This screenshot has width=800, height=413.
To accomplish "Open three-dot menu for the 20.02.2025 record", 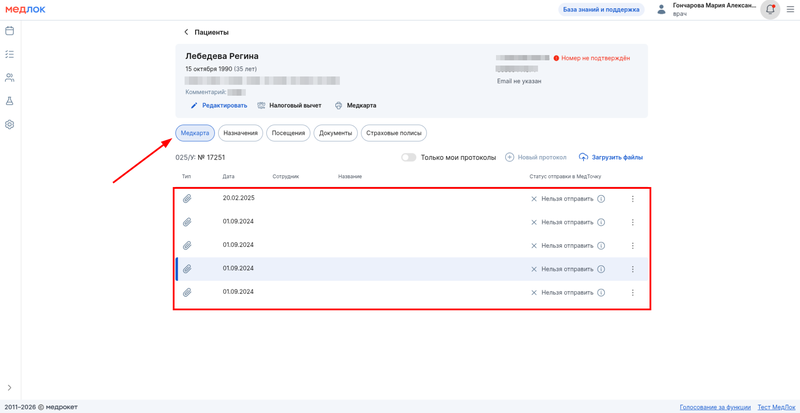I will coord(633,199).
